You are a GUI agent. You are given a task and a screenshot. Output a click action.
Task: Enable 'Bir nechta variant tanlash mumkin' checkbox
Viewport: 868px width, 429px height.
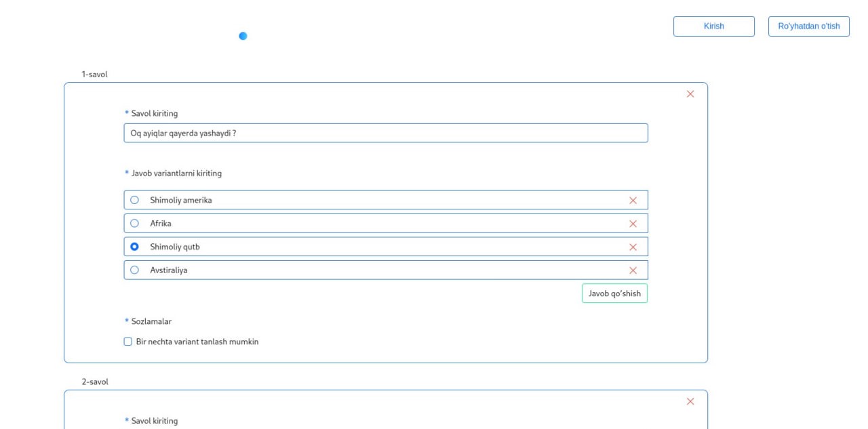pos(128,342)
